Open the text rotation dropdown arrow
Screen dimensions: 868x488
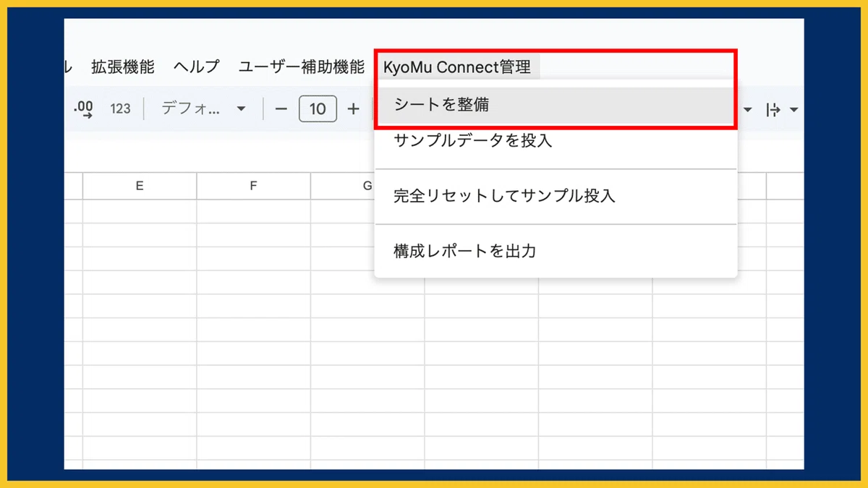794,110
